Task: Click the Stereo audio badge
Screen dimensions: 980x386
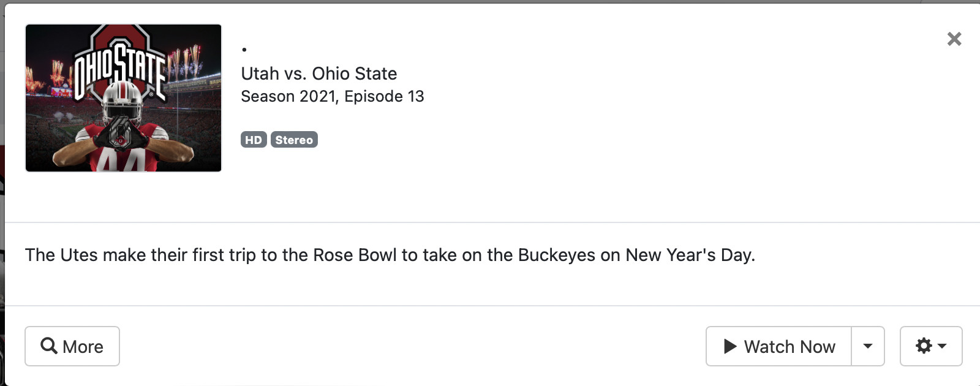Action: pyautogui.click(x=294, y=140)
